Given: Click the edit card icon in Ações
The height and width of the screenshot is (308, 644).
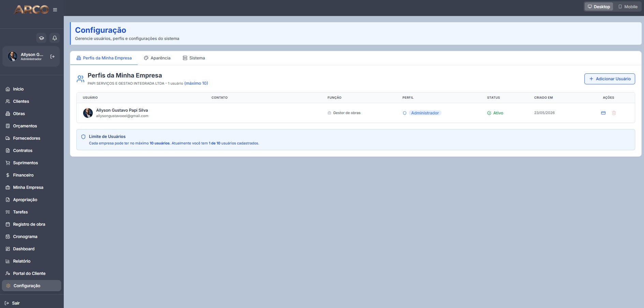Looking at the screenshot, I should tap(603, 113).
